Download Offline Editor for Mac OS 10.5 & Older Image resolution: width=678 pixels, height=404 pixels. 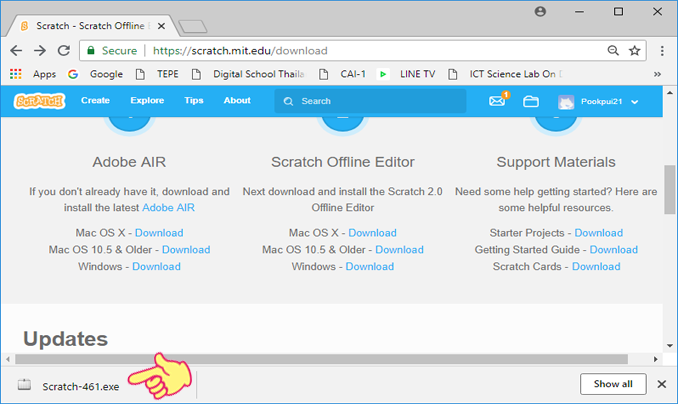[x=399, y=250]
